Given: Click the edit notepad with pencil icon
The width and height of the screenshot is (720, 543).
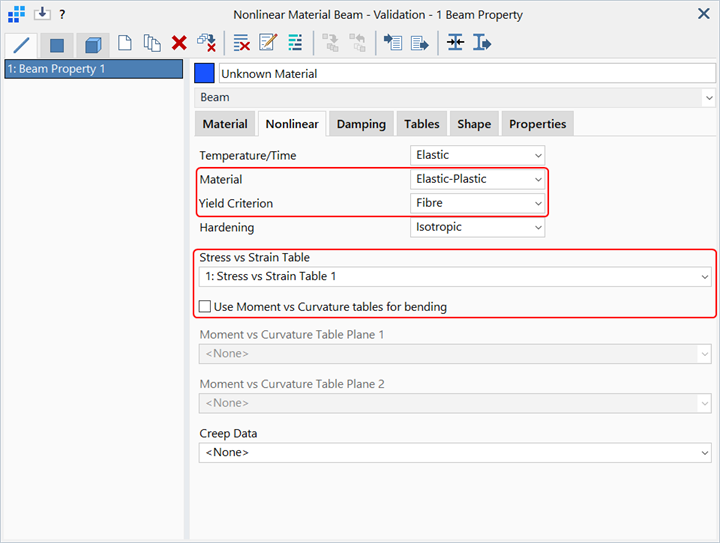Looking at the screenshot, I should 268,42.
